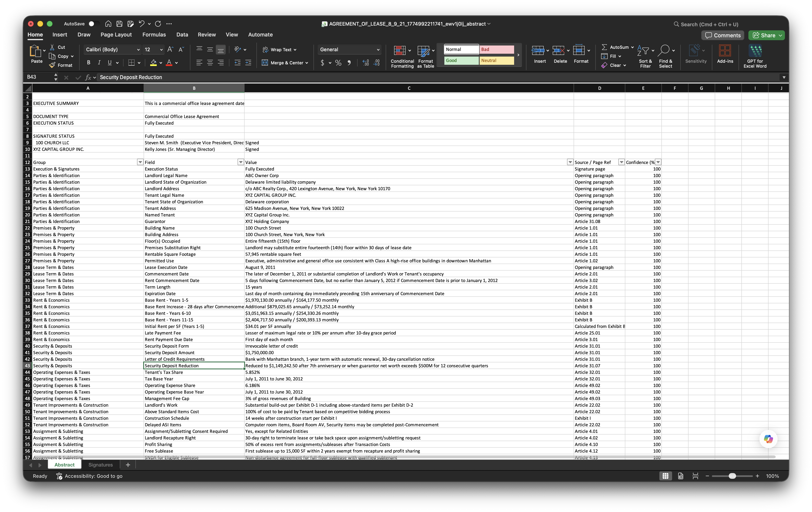The height and width of the screenshot is (512, 812).
Task: Click the Home icon in title bar
Action: pos(108,24)
